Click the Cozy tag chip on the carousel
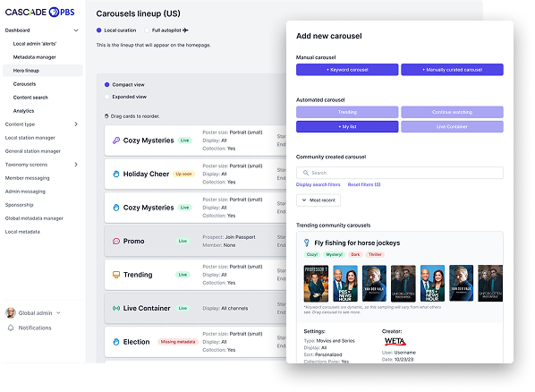 [312, 254]
